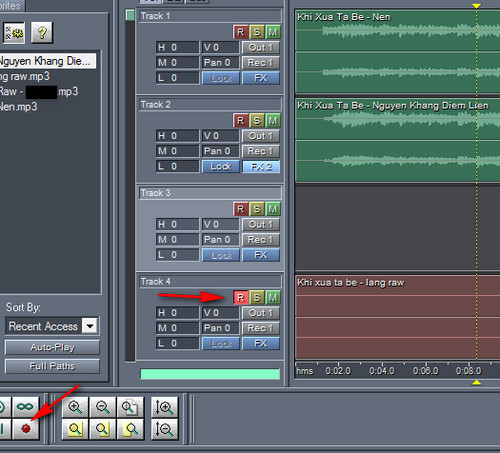Click the V 0 volume field on Track 4
The width and height of the screenshot is (500, 453).
point(221,313)
